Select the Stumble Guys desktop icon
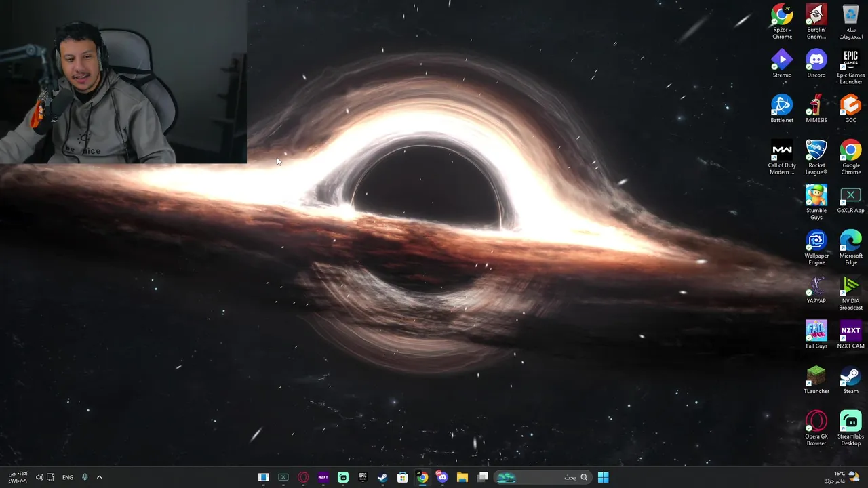Screen dimensions: 868x488 816,203
